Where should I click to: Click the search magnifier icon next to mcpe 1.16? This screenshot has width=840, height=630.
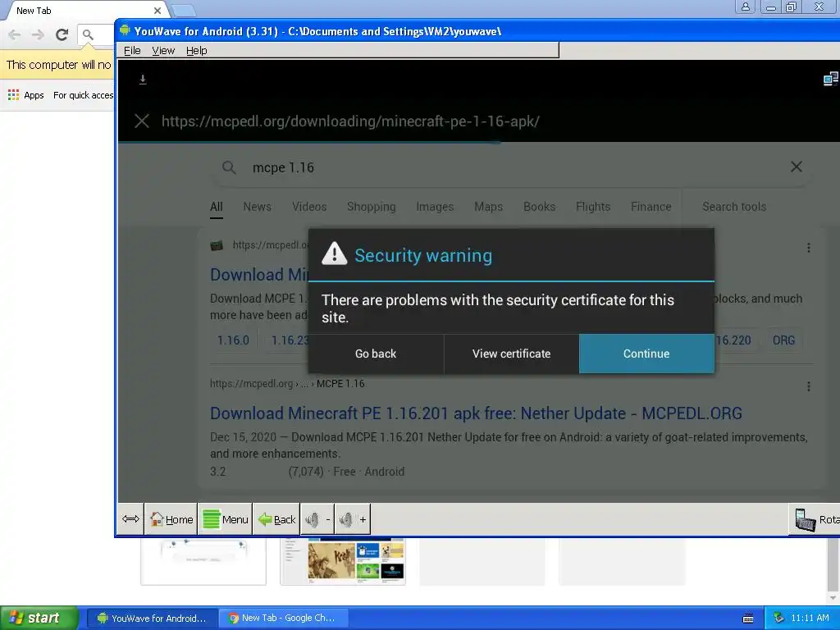click(229, 167)
